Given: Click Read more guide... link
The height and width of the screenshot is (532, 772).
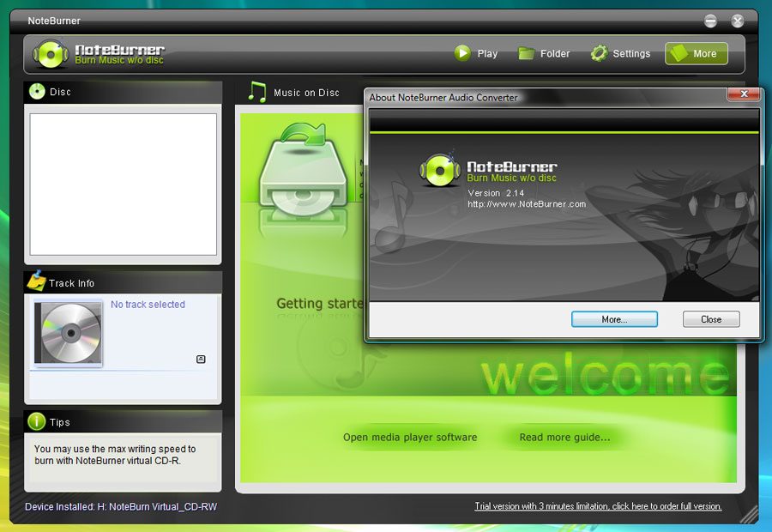Looking at the screenshot, I should [564, 437].
